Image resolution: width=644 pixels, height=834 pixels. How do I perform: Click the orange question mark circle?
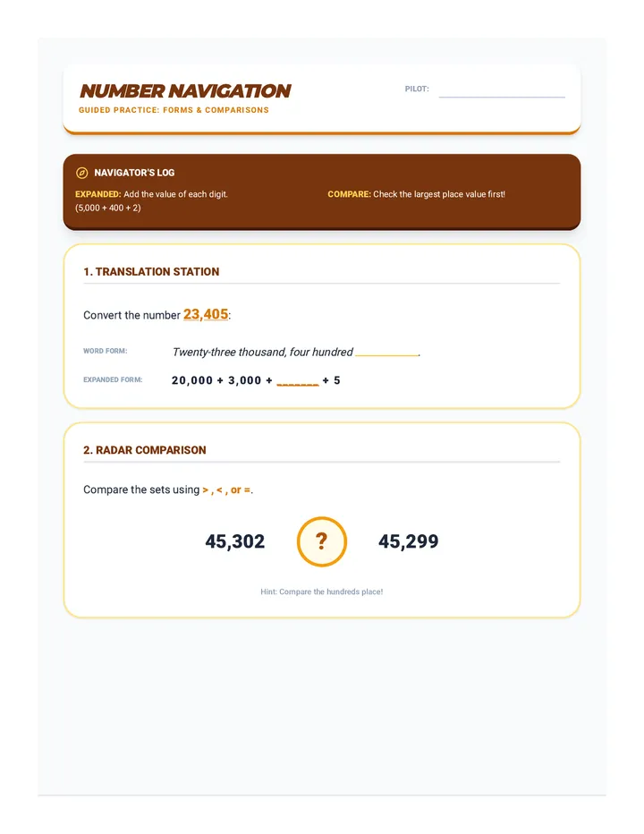tap(322, 541)
